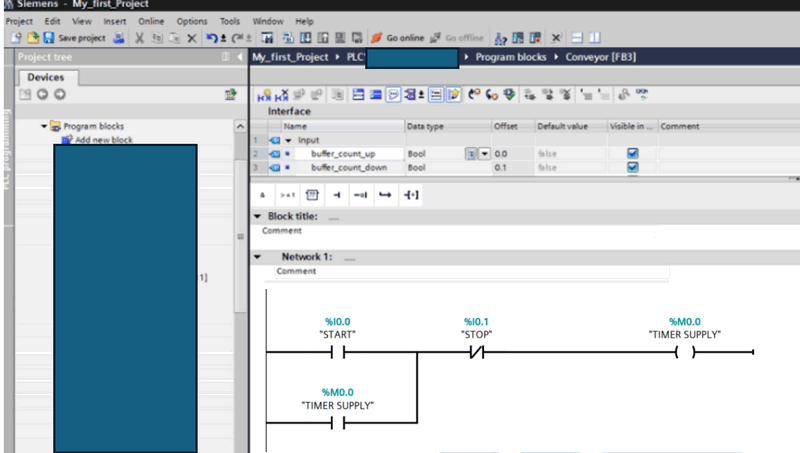Click the Save project button
Image resolution: width=800 pixels, height=453 pixels.
click(74, 38)
